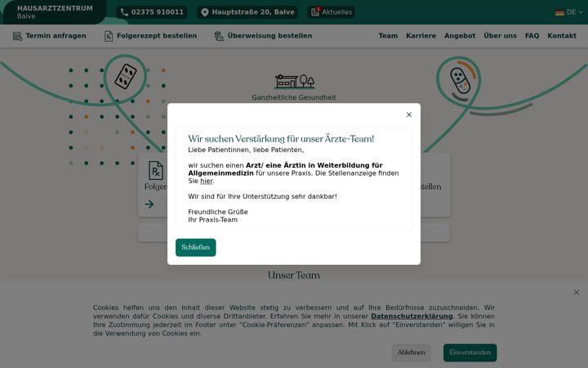This screenshot has width=588, height=368.
Task: Click the address Hauptstraße 20, Balve
Action: point(253,12)
